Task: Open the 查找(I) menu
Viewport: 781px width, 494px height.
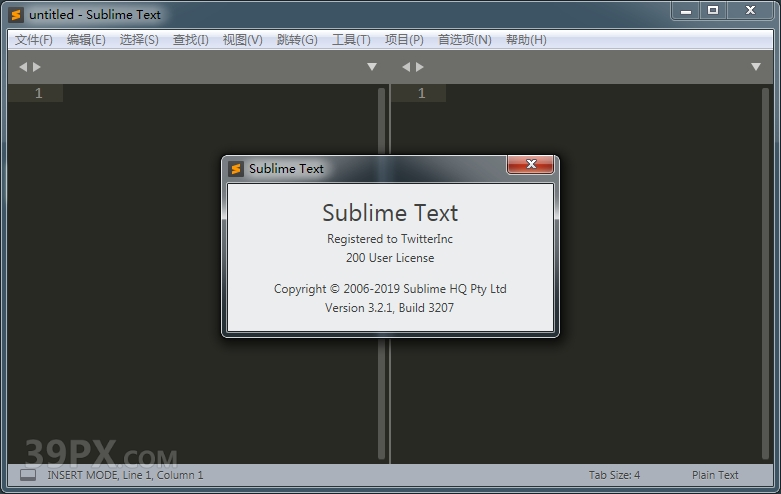Action: pos(190,40)
